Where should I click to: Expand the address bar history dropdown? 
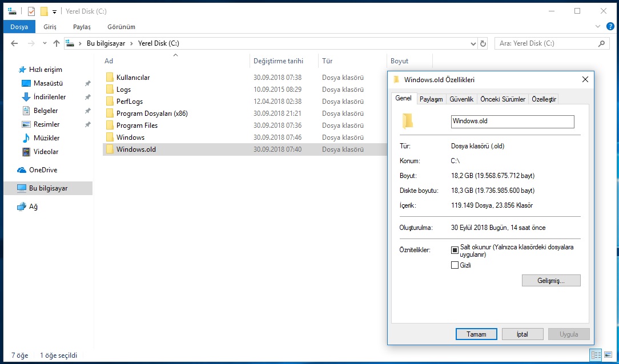click(473, 43)
